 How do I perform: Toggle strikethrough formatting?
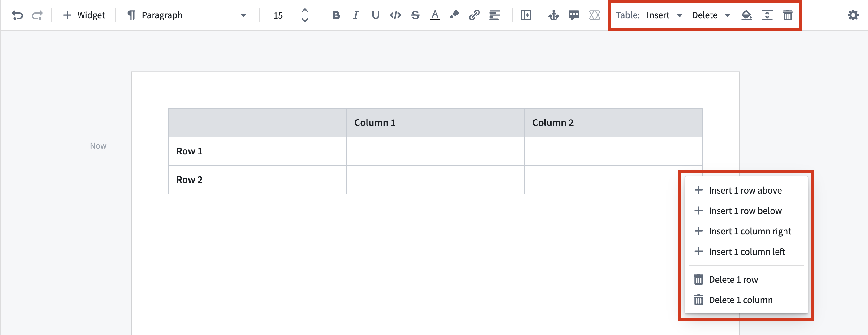415,15
